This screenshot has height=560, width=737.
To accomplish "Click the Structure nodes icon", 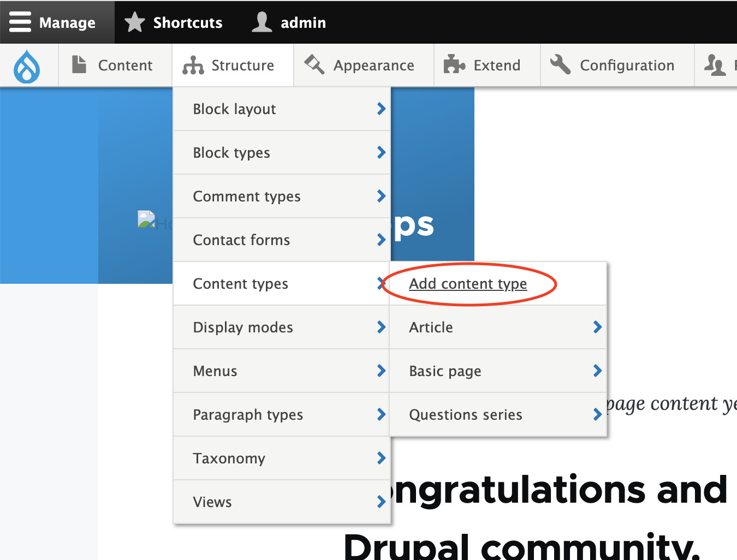I will coord(193,64).
